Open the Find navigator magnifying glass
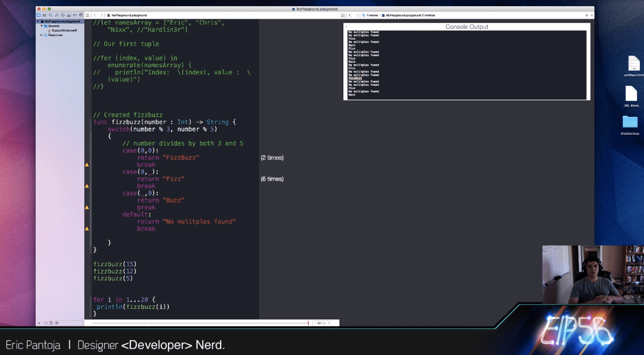The height and width of the screenshot is (355, 644). click(51, 15)
